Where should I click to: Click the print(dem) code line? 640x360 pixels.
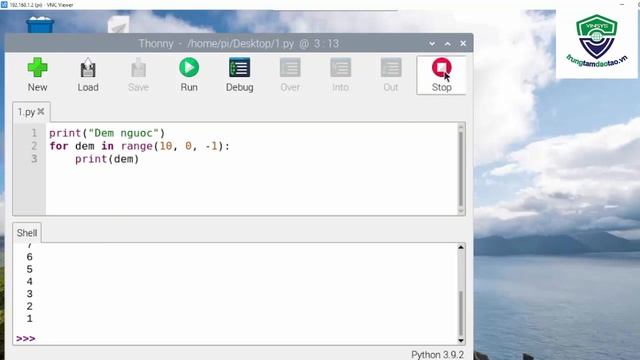coord(107,159)
